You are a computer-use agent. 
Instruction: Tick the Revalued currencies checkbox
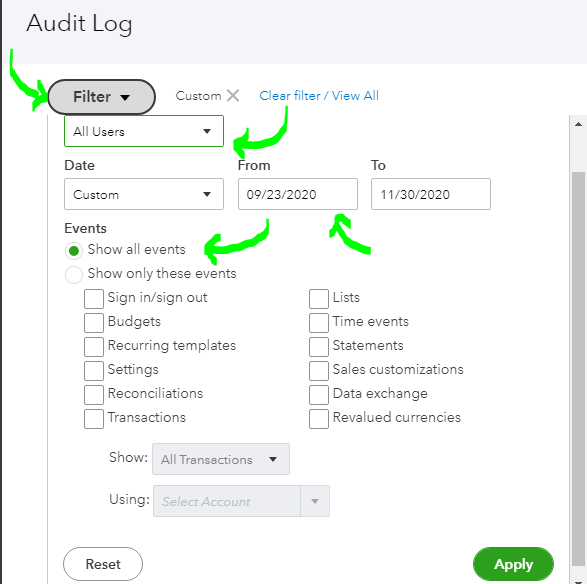319,419
